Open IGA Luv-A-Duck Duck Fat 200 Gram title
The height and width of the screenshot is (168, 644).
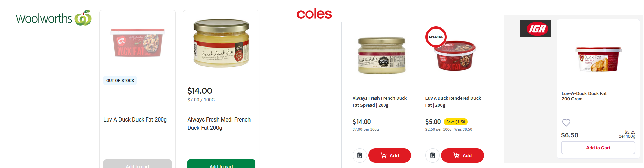[584, 96]
